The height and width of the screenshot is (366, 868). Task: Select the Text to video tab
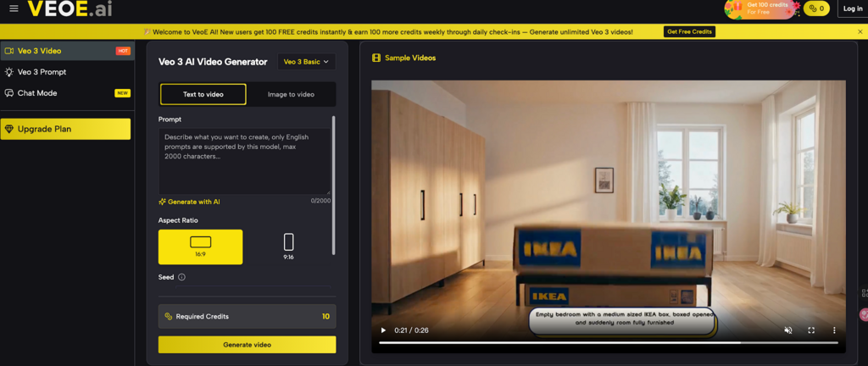(x=203, y=94)
